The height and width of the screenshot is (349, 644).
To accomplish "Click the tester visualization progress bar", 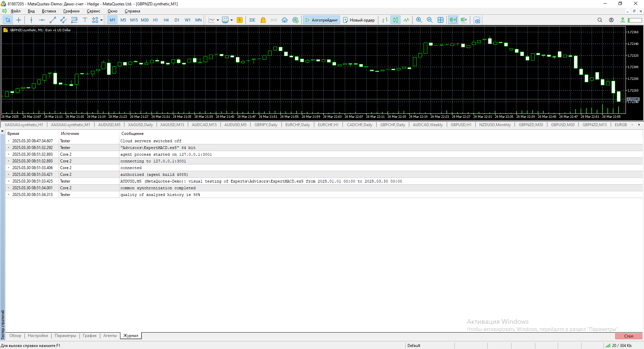I will (x=635, y=20).
